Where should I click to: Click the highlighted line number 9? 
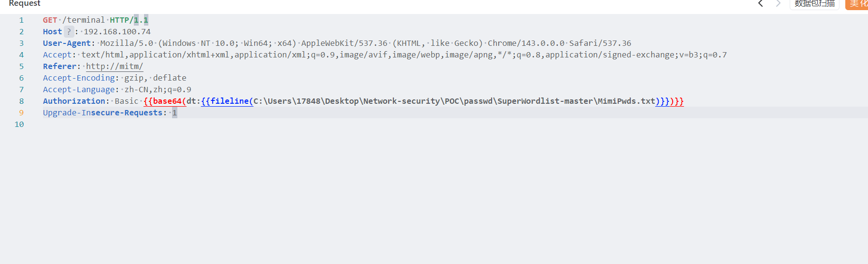21,113
